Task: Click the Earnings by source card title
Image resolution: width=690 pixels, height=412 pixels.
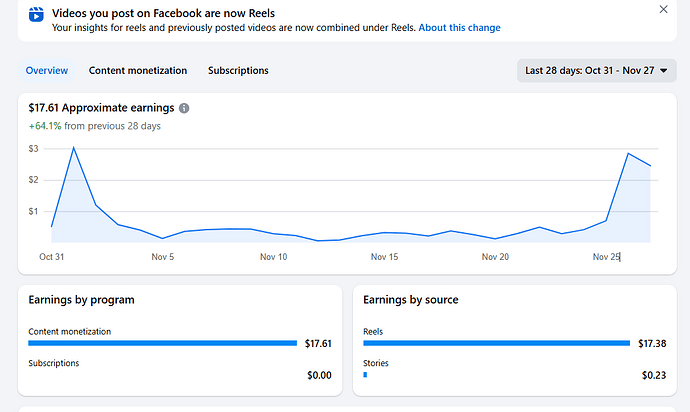Action: 411,300
